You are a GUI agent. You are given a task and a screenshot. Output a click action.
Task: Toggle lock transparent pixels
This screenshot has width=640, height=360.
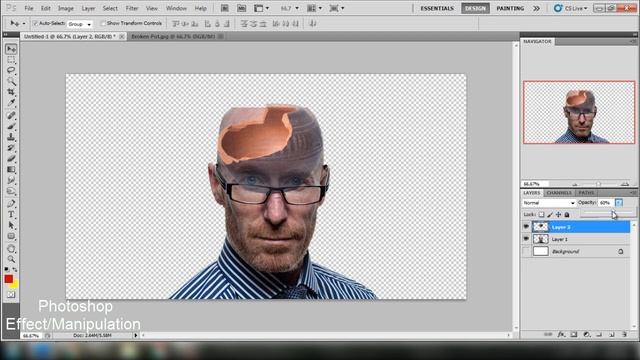541,214
